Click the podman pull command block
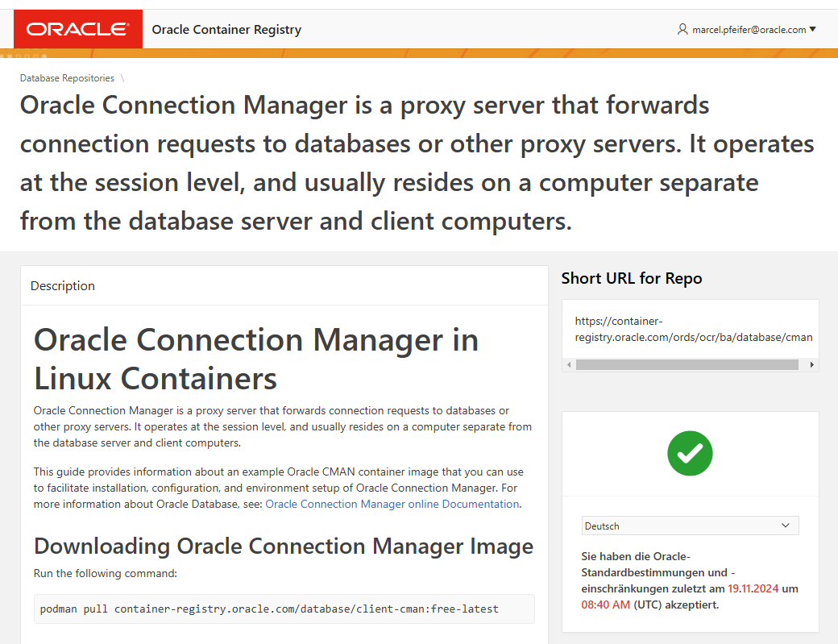 [x=284, y=609]
